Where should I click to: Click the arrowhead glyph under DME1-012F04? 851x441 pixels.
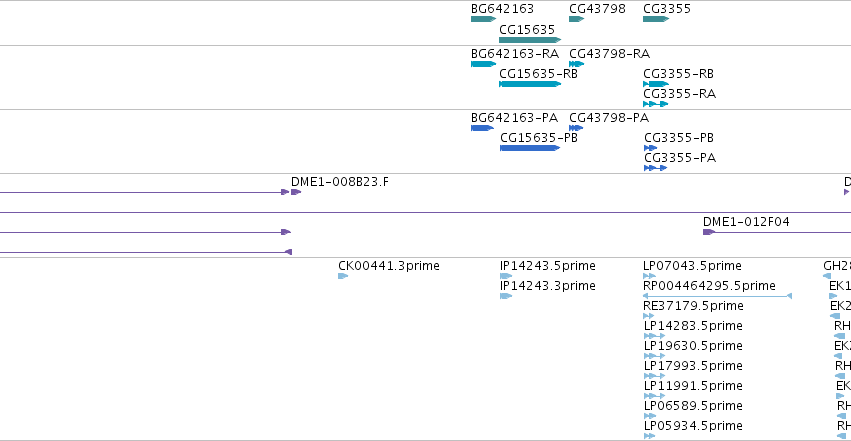point(709,232)
